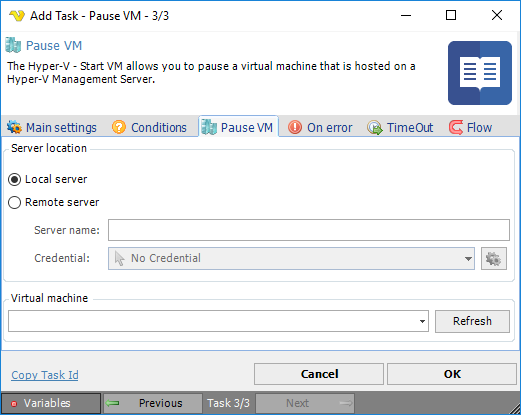Click the resize grip at window corner
521x415 pixels.
tap(515, 409)
